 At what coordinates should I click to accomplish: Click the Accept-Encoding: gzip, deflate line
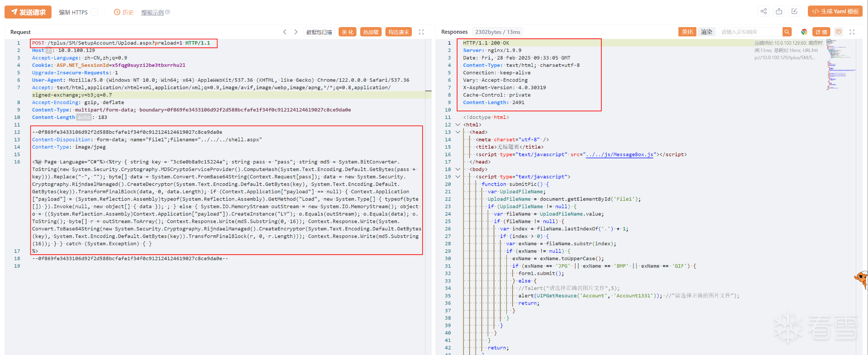(x=78, y=103)
